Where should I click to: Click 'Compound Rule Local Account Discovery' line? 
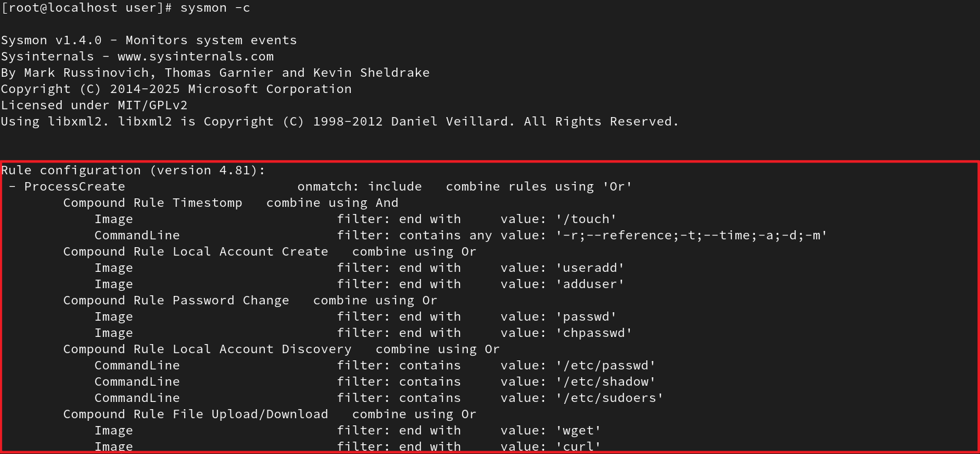(x=282, y=349)
